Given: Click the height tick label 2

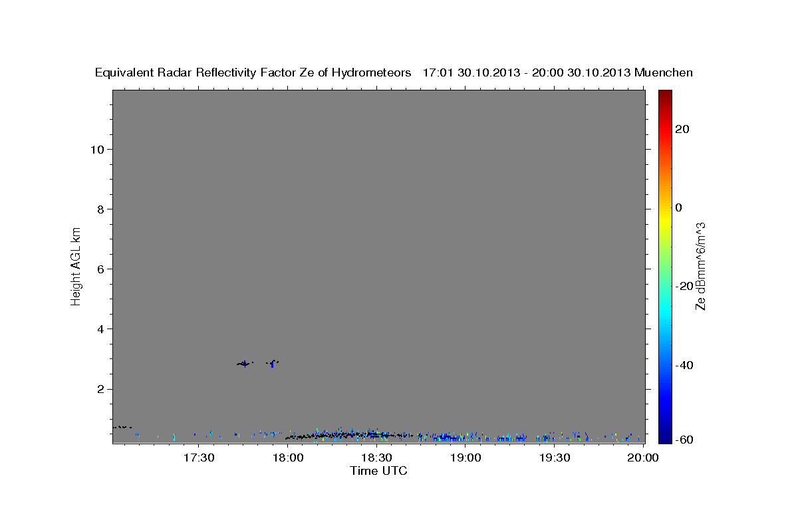Looking at the screenshot, I should pyautogui.click(x=100, y=389).
